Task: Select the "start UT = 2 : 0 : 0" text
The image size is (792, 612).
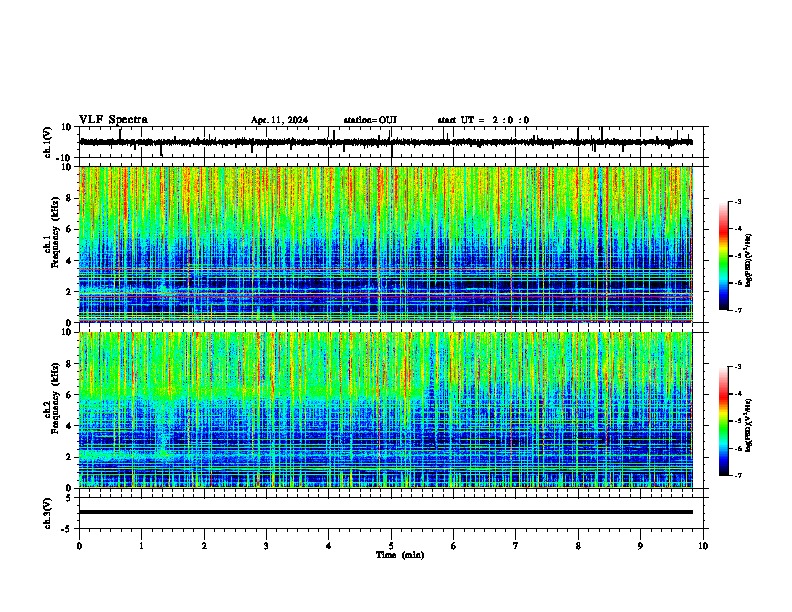Action: click(483, 120)
